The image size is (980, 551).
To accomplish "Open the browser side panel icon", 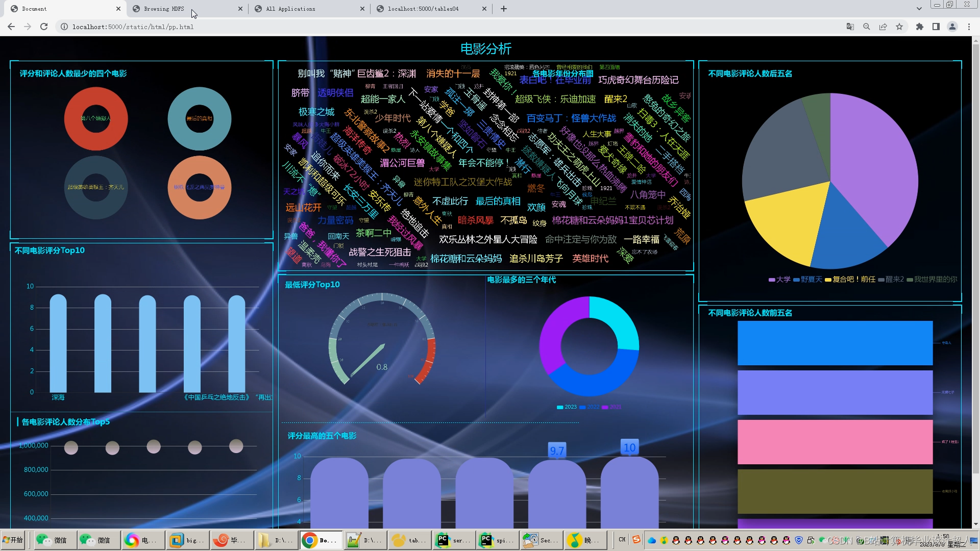I will tap(936, 27).
